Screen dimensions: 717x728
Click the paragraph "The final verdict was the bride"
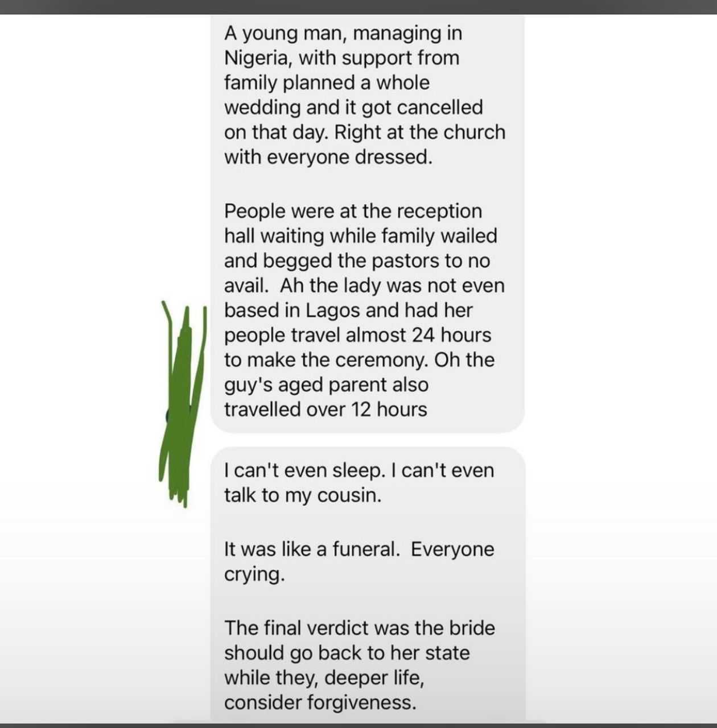click(358, 664)
